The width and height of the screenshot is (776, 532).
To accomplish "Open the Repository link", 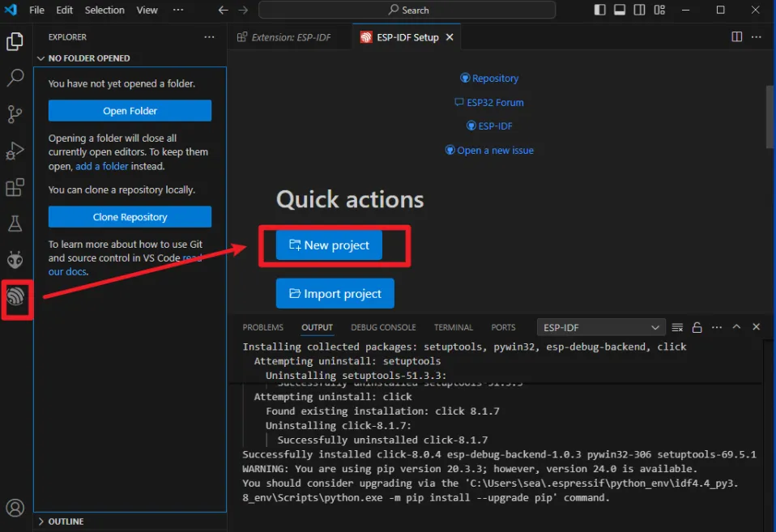I will [x=489, y=79].
